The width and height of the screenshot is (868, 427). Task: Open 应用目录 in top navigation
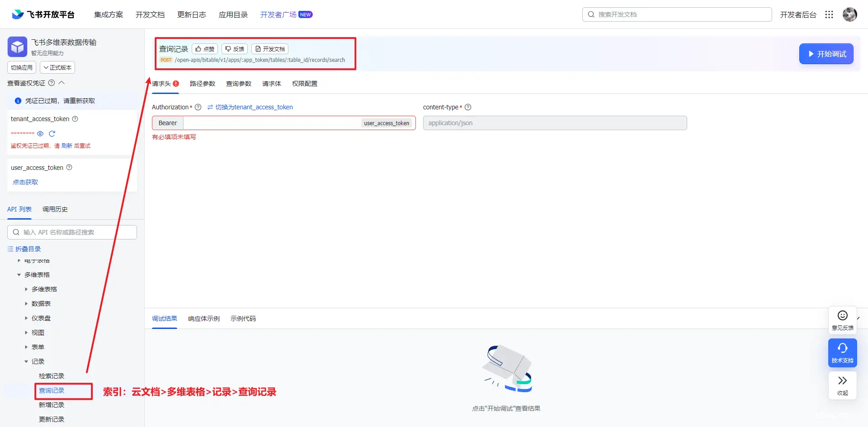tap(233, 14)
